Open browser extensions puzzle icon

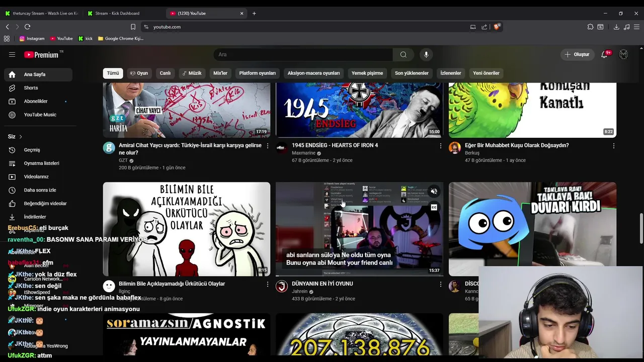590,27
